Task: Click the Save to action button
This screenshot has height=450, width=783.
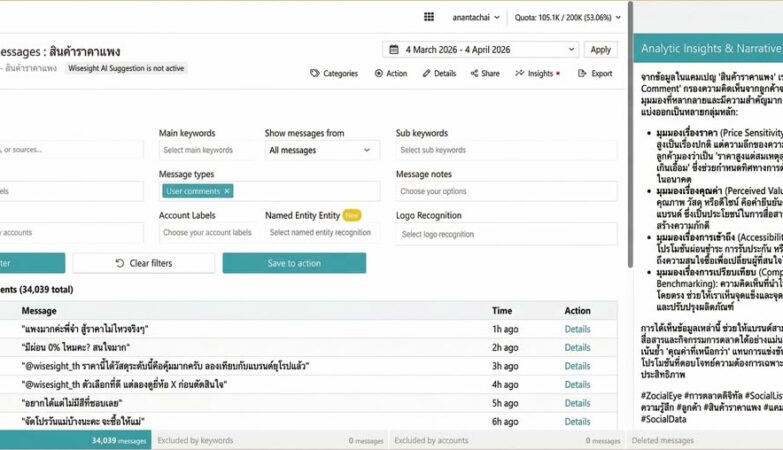Action: coord(294,263)
